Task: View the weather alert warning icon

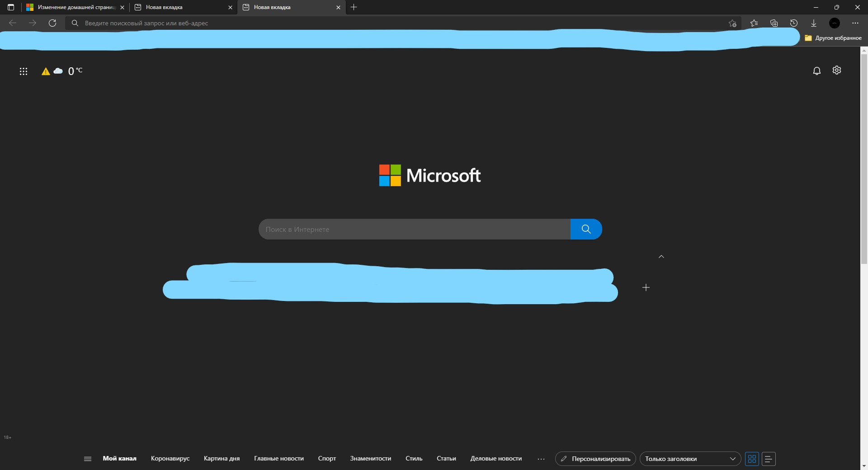Action: (46, 71)
